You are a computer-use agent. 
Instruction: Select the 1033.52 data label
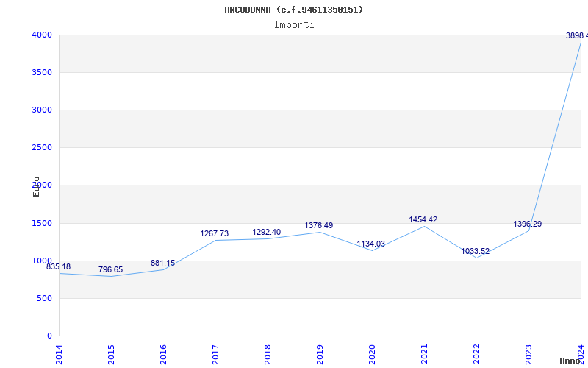(475, 252)
